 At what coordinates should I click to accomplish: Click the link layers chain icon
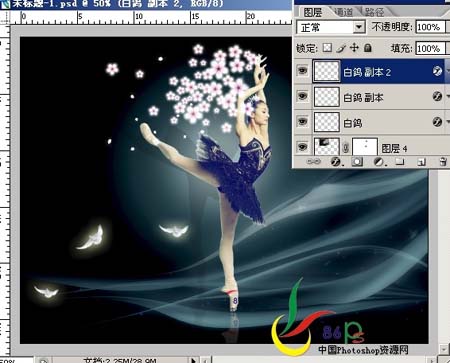pyautogui.click(x=313, y=162)
